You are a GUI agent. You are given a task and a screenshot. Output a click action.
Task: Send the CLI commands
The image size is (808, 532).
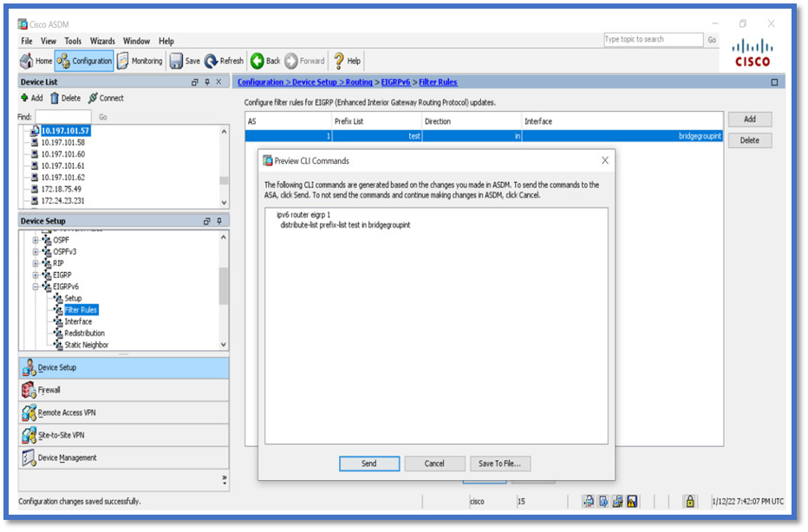pyautogui.click(x=369, y=464)
